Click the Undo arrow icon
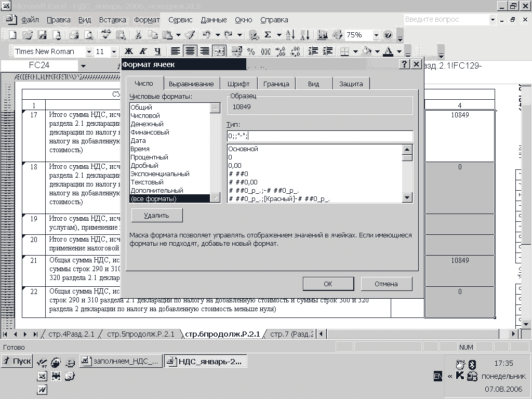 click(206, 35)
